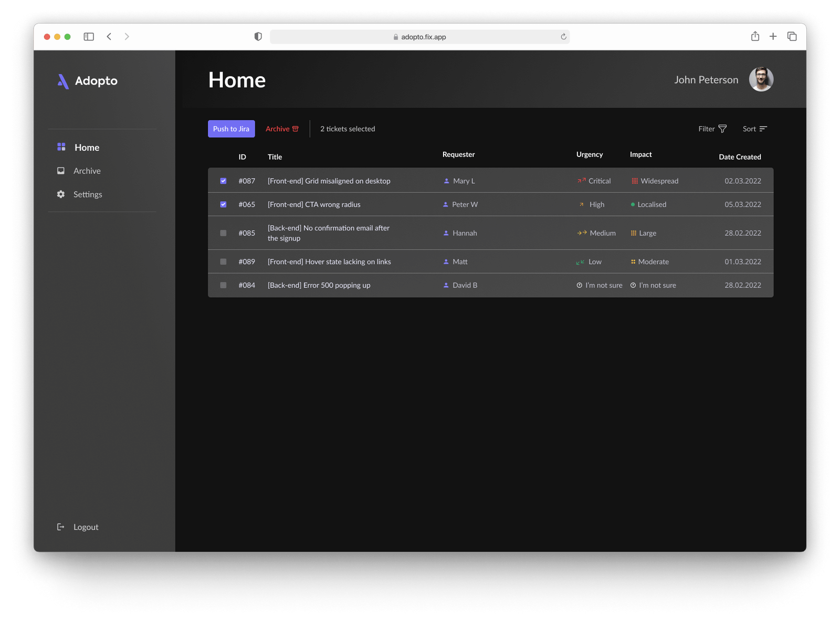Click the Archive inbox icon in sidebar
This screenshot has width=840, height=619.
coord(61,171)
